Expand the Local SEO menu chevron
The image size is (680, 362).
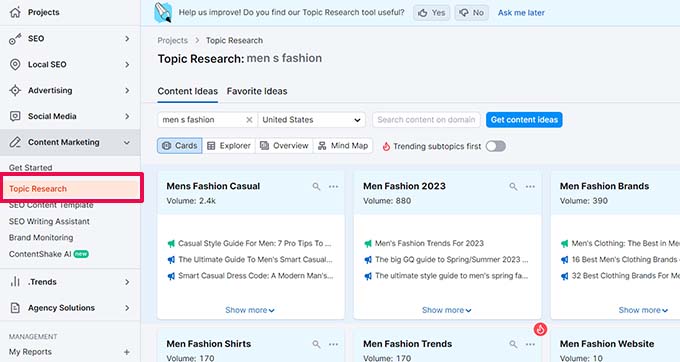(x=127, y=65)
